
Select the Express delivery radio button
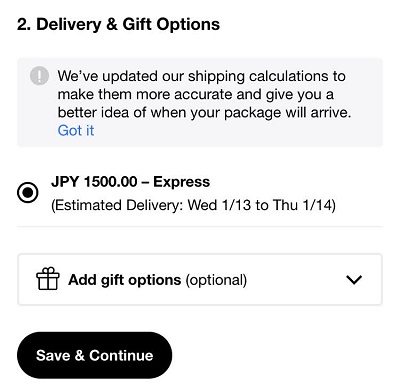pyautogui.click(x=28, y=193)
